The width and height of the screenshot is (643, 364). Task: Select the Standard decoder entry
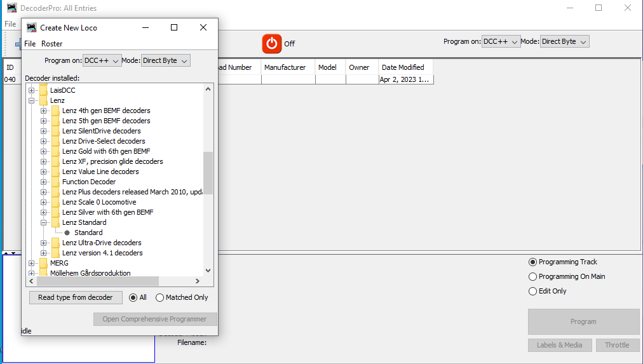tap(88, 233)
